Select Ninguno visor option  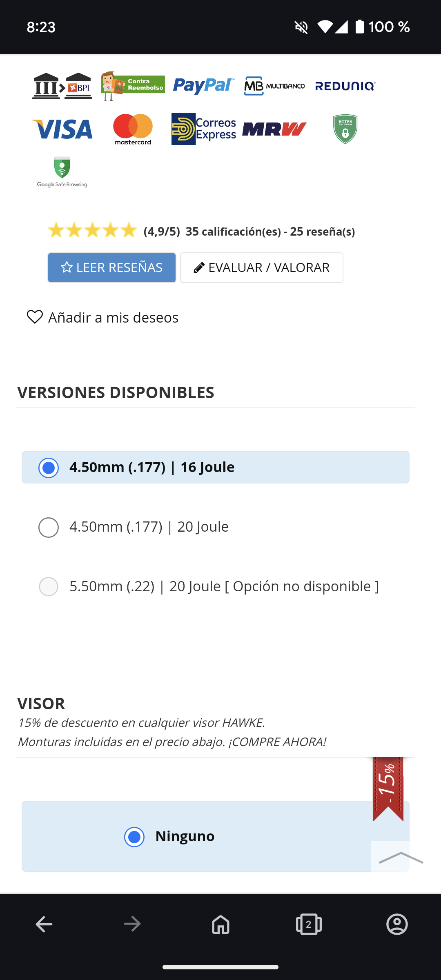[134, 837]
